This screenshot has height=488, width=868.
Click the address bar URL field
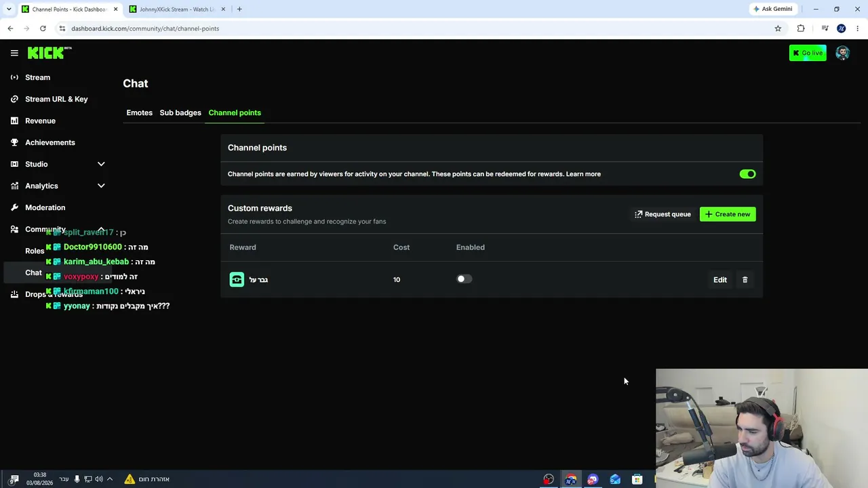pyautogui.click(x=420, y=28)
